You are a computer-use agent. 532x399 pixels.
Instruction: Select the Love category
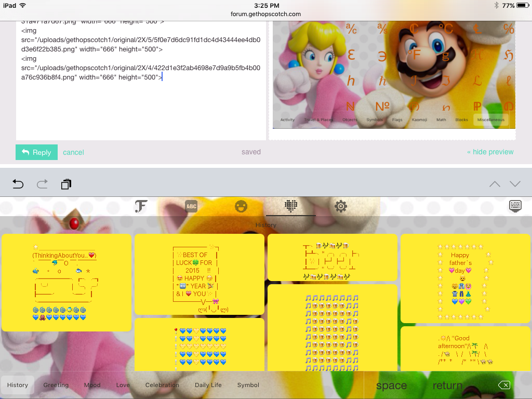pyautogui.click(x=123, y=385)
